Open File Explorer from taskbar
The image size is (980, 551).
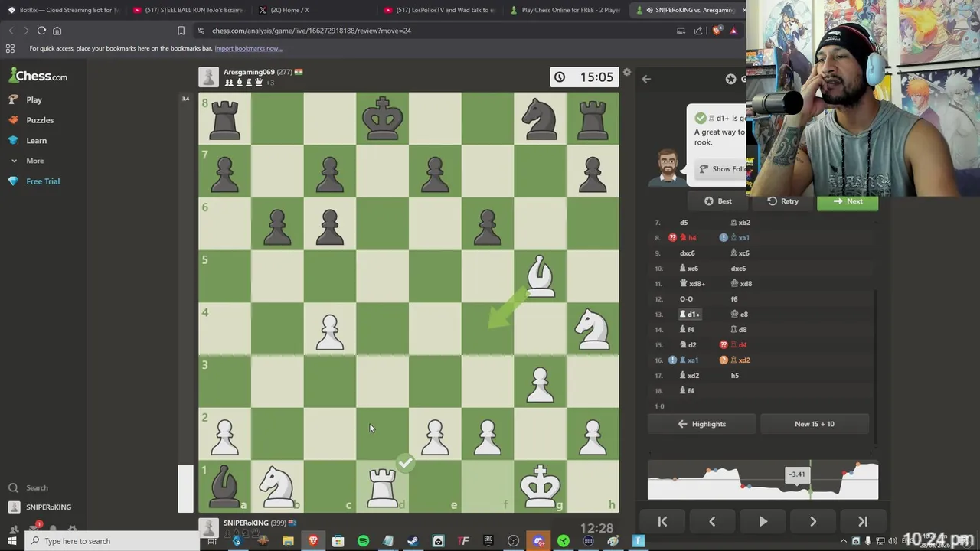pos(288,541)
